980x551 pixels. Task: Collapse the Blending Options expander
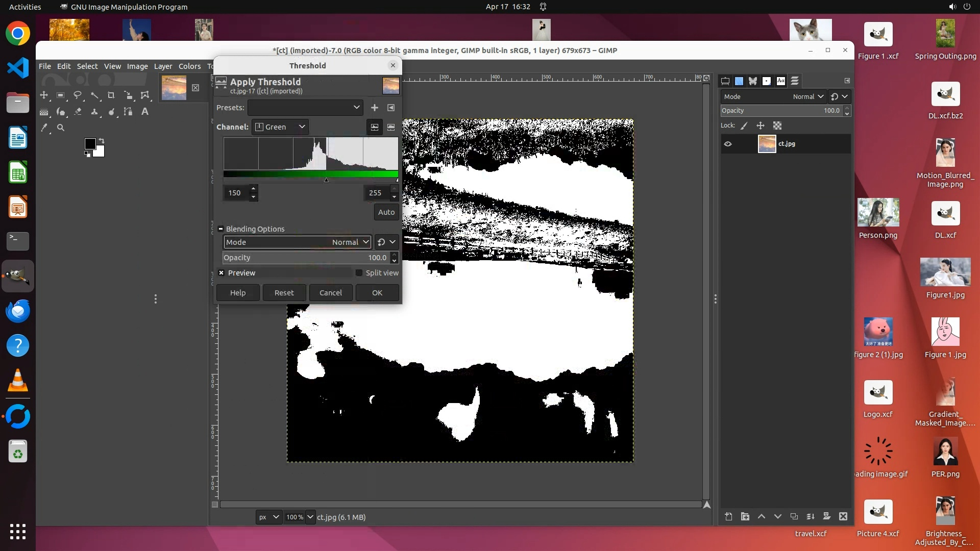pos(221,229)
